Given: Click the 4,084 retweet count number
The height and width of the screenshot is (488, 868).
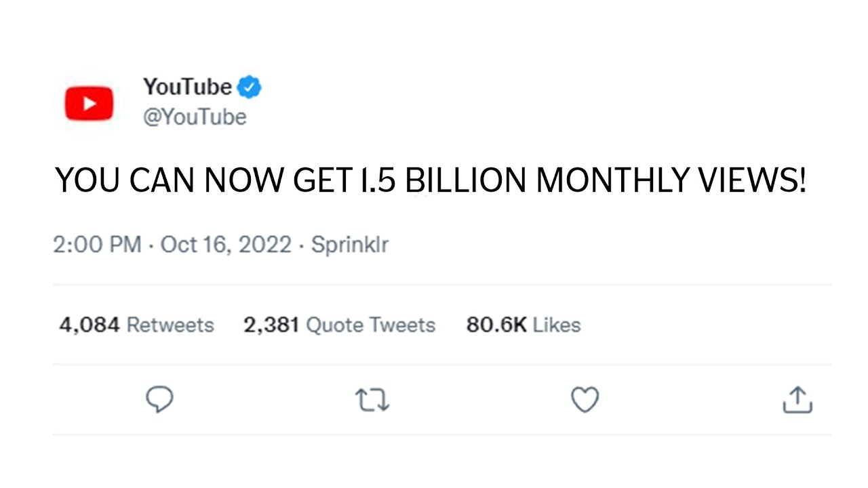Looking at the screenshot, I should [89, 325].
